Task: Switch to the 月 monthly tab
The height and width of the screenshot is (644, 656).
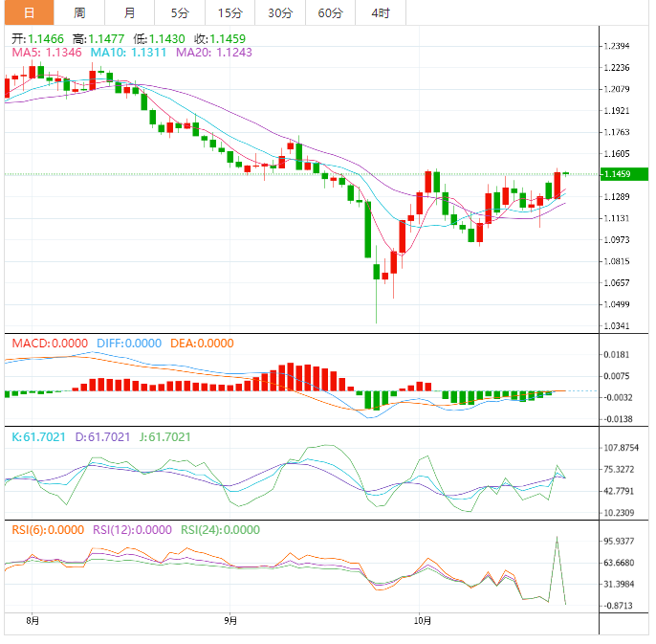Action: pyautogui.click(x=130, y=12)
